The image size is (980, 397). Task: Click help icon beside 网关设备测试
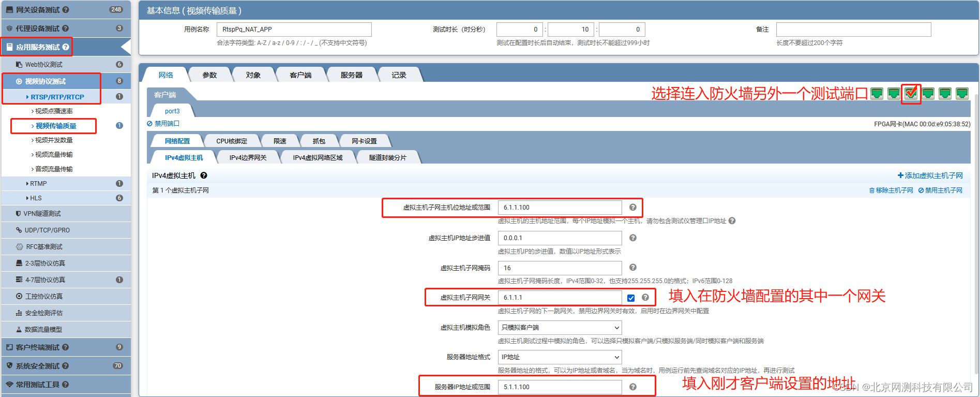66,10
